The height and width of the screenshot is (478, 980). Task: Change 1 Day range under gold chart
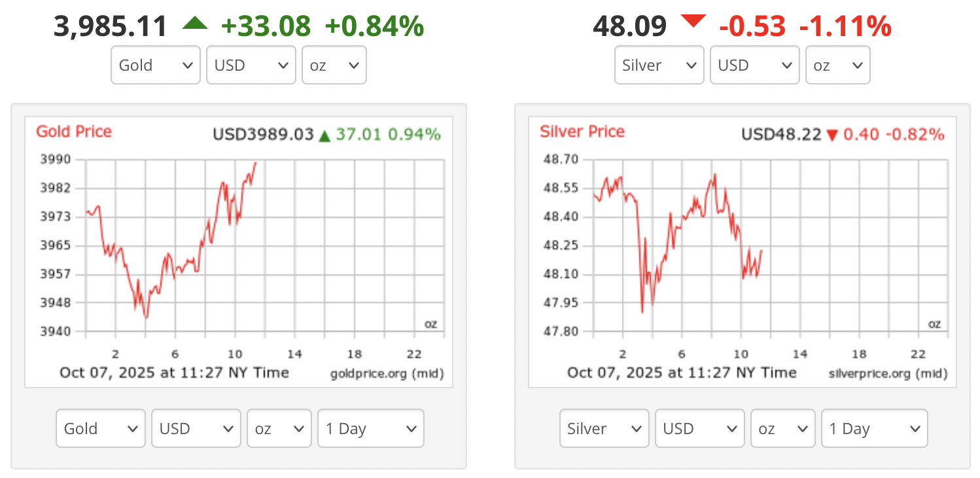[371, 428]
